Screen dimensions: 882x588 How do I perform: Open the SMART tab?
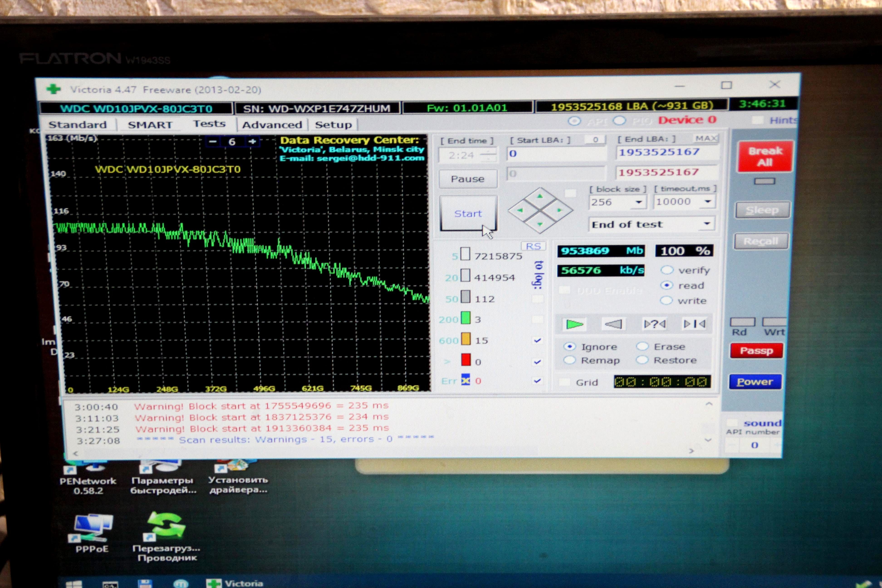point(150,125)
